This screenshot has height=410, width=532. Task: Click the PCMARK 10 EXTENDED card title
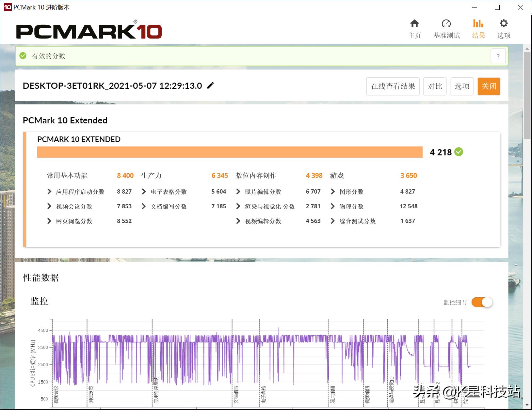[x=79, y=139]
